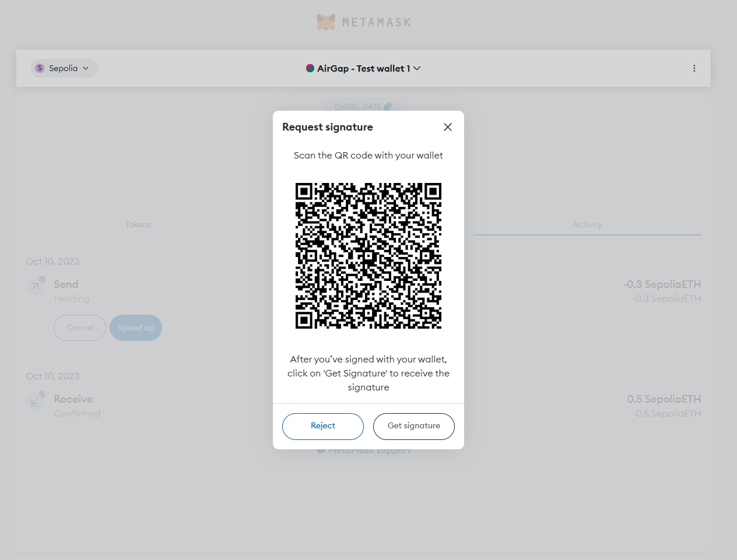Click the Get signature button

coord(414,427)
